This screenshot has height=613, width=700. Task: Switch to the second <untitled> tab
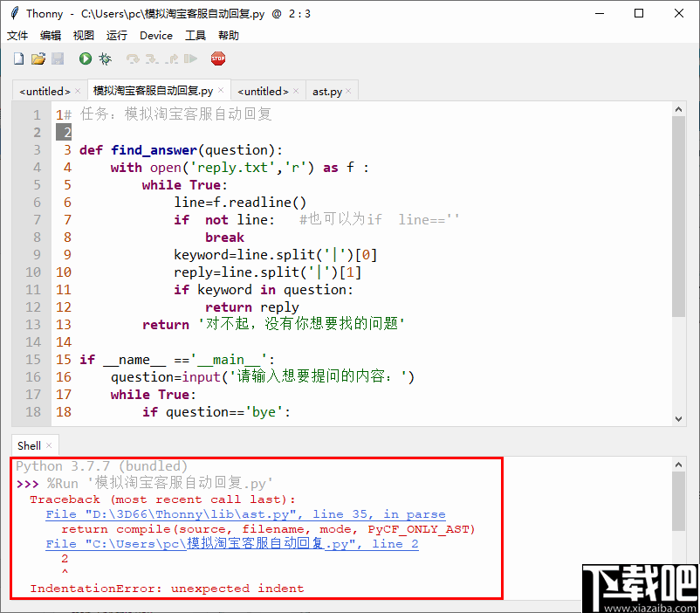[263, 91]
